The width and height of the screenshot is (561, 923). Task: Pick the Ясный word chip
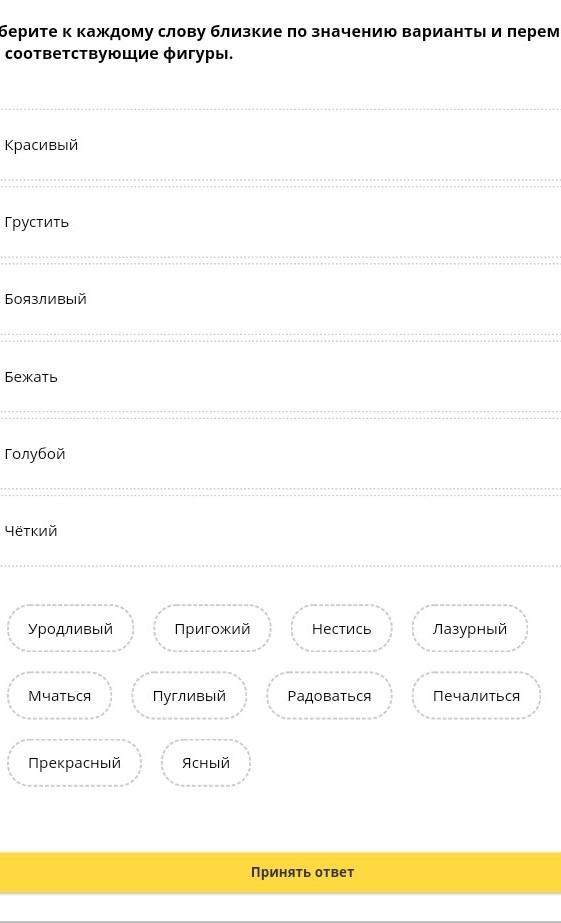(x=205, y=762)
